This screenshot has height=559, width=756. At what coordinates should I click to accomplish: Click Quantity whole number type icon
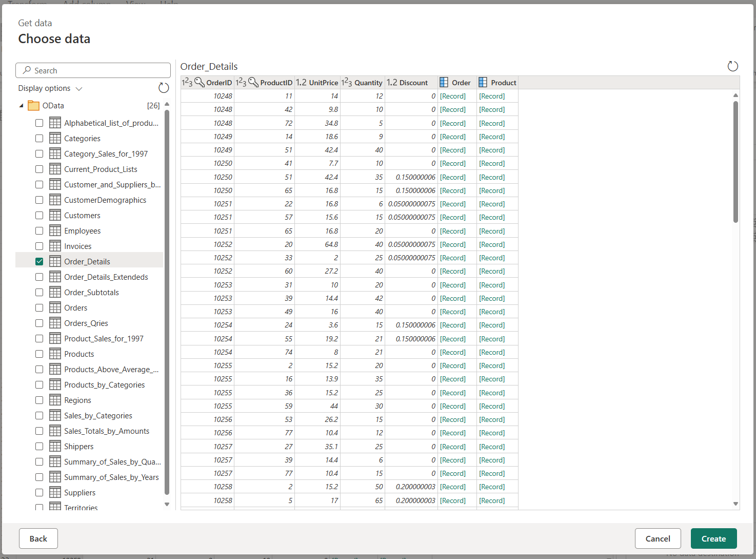coord(347,82)
